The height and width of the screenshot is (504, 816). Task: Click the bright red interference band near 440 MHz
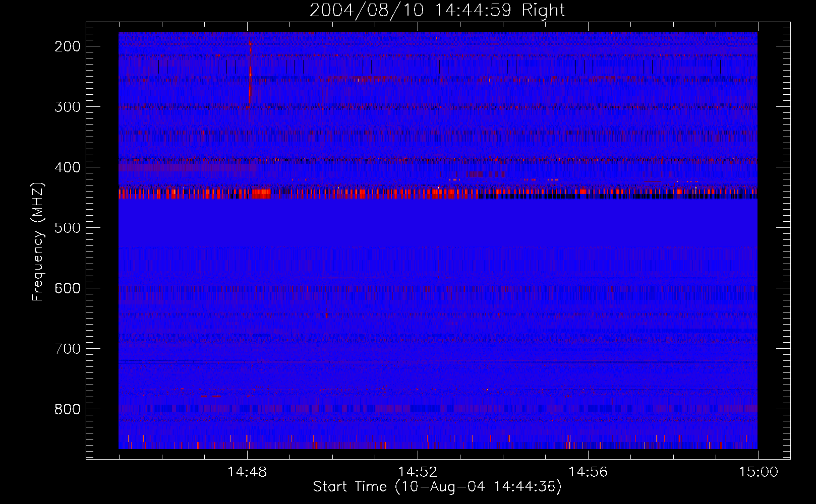438,194
